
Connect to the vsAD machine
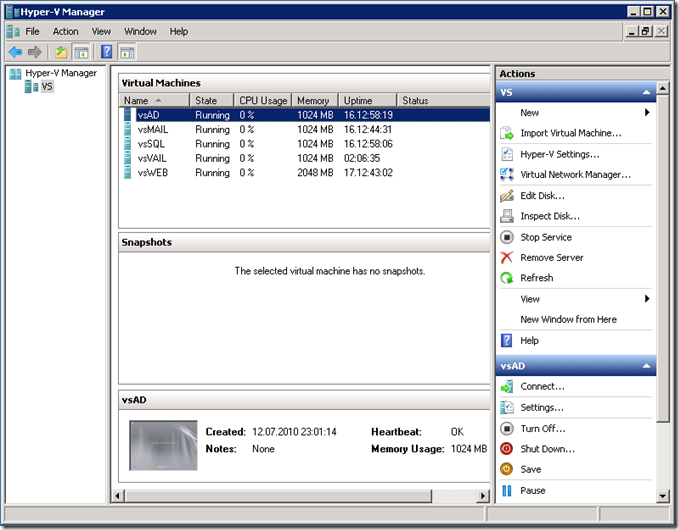pos(542,387)
